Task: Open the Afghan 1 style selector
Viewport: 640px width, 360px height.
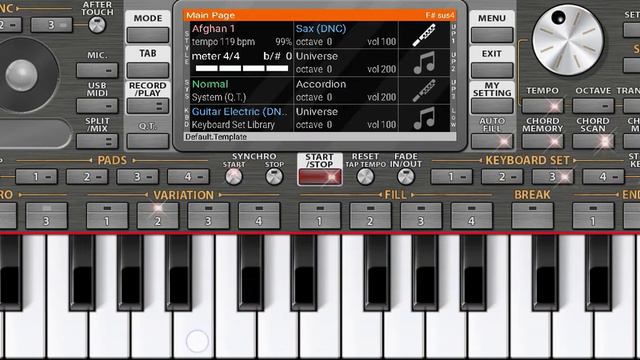Action: [213, 29]
